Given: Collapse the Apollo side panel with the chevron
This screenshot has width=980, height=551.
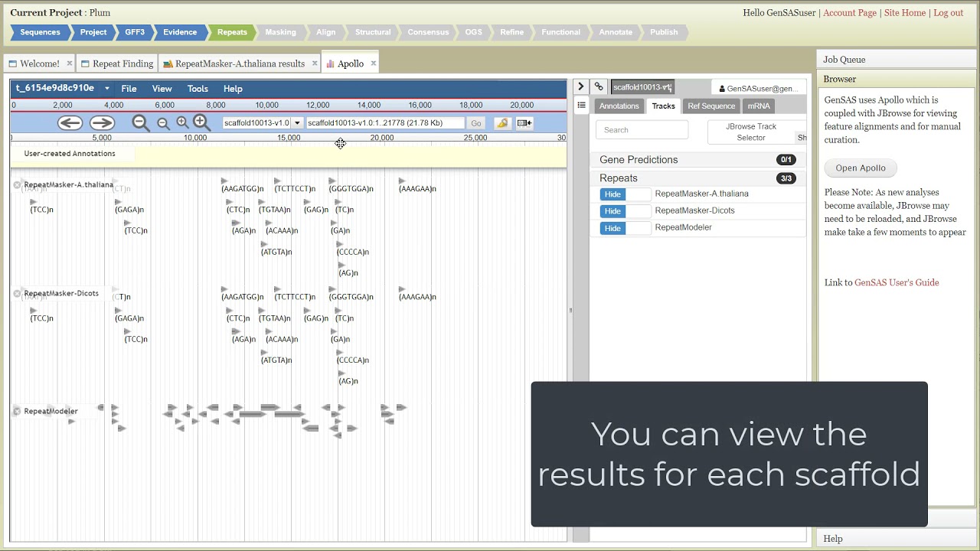Looking at the screenshot, I should click(x=581, y=86).
